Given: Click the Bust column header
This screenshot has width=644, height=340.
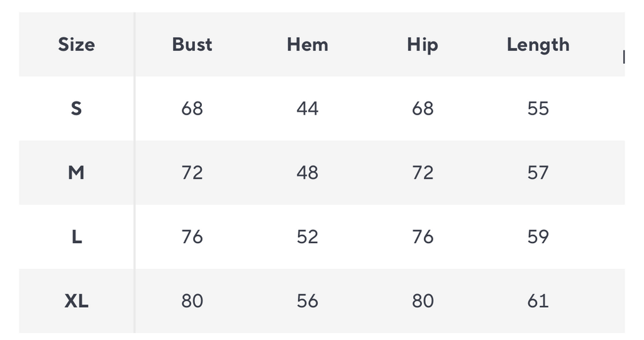Looking at the screenshot, I should pos(192,45).
